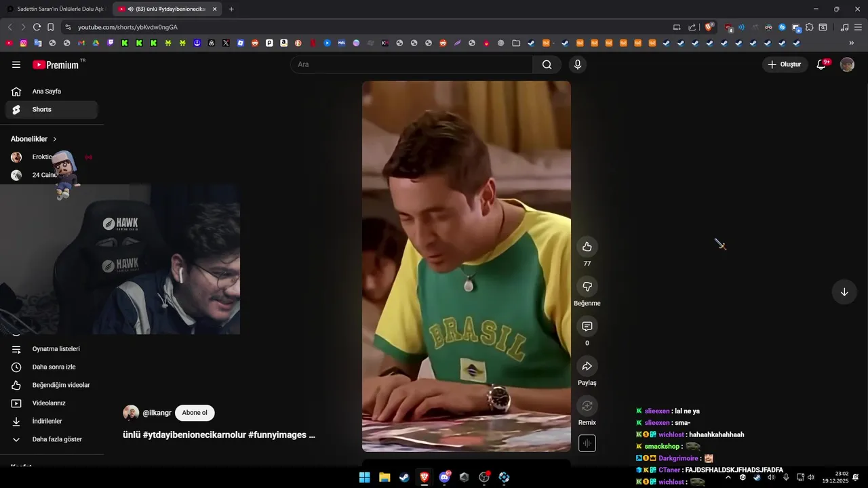Open the browser extensions puzzle icon
This screenshot has width=868, height=488.
(809, 27)
